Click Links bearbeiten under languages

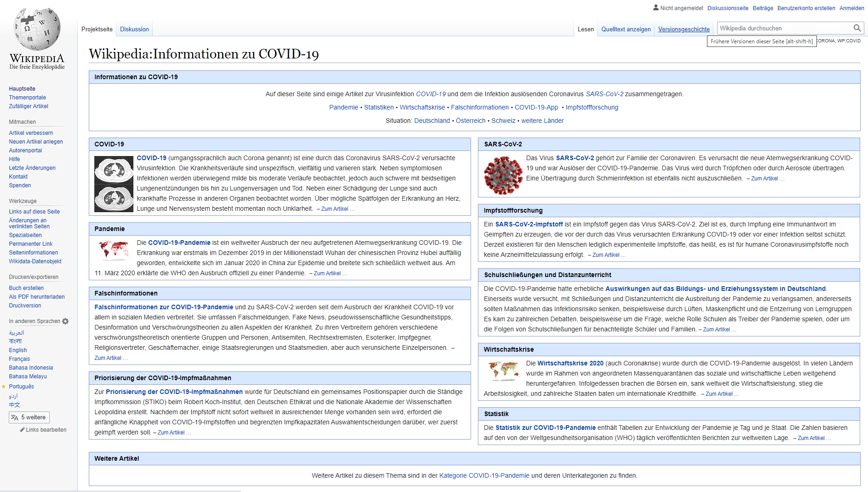[x=46, y=430]
